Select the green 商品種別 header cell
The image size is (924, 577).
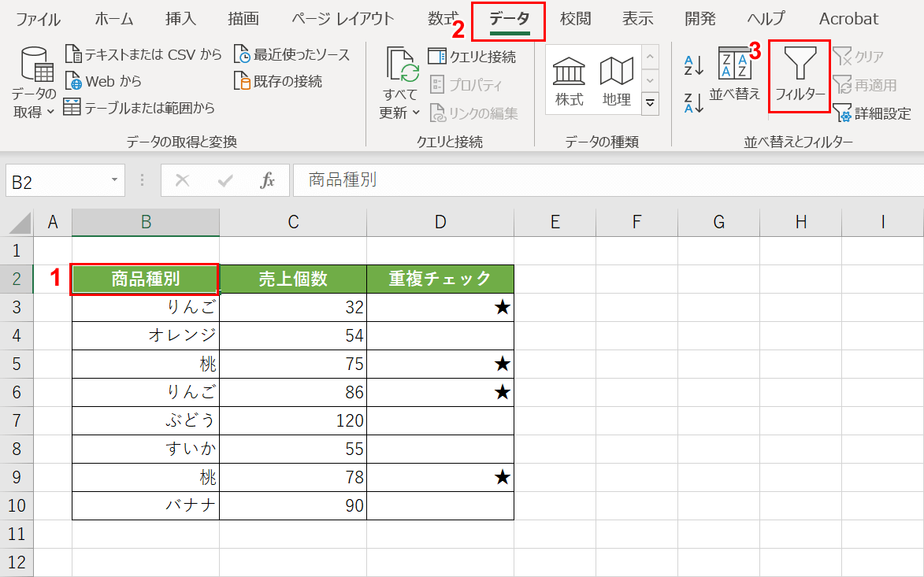145,279
